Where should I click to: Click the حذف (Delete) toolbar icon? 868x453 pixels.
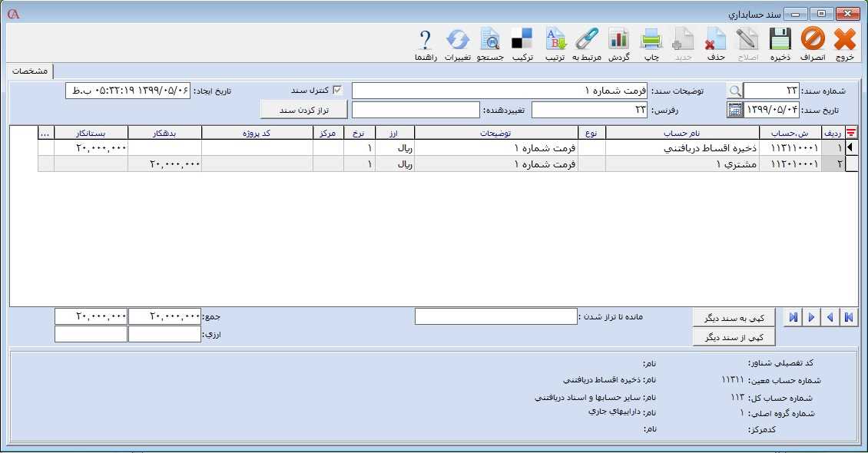(x=714, y=38)
